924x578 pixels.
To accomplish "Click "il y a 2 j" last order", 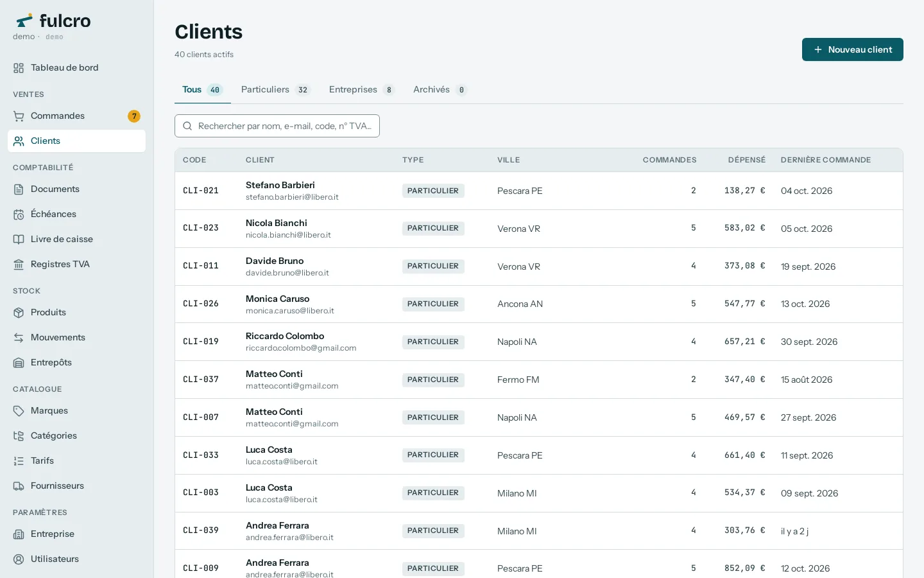I will tap(794, 531).
